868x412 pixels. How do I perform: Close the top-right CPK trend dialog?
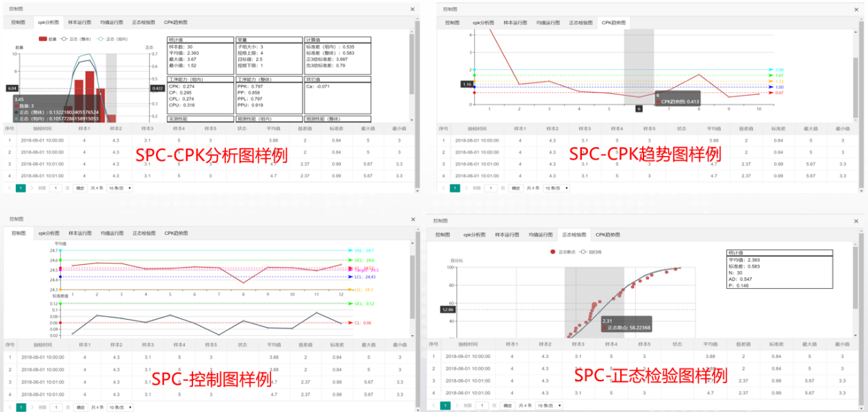click(x=856, y=9)
